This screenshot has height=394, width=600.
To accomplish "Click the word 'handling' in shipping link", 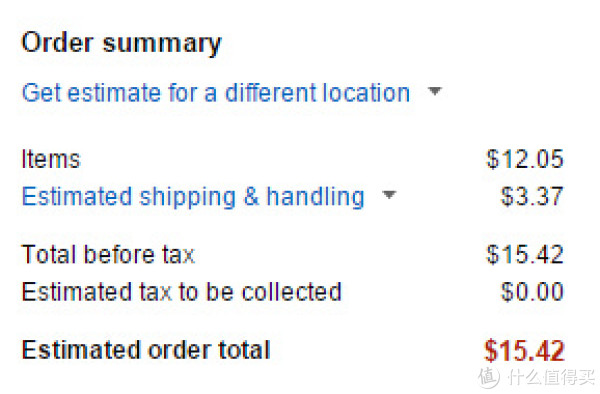I will pyautogui.click(x=315, y=197).
